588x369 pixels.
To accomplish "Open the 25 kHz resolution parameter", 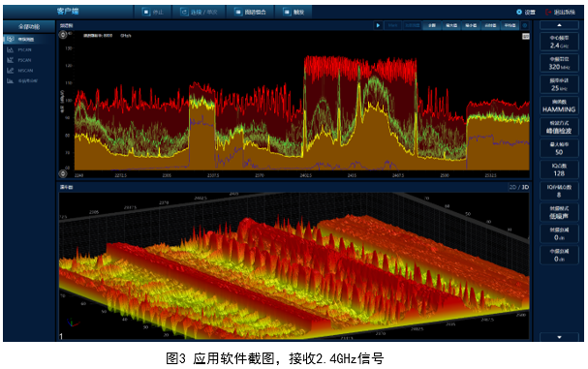I will (x=559, y=84).
